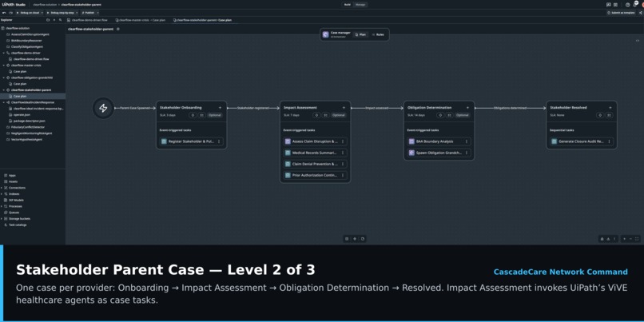Zoom in on the canvas with plus
Viewport: 644px width, 322px height.
[x=625, y=239]
